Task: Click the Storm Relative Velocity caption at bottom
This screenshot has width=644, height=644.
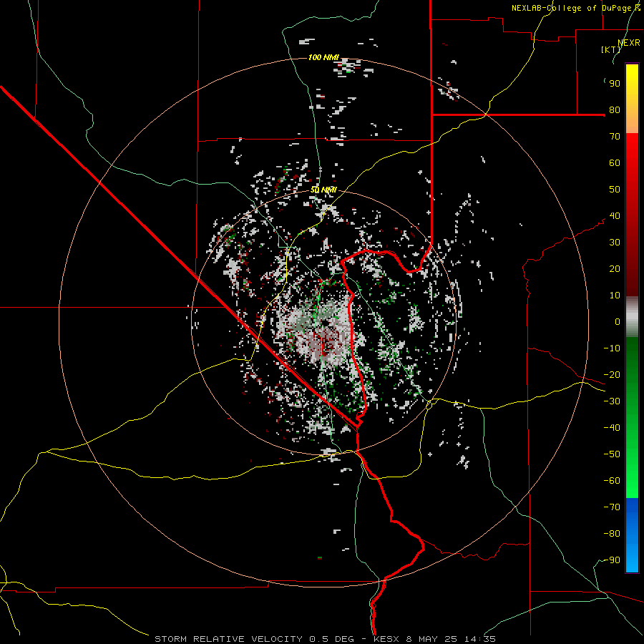Action: 325,639
